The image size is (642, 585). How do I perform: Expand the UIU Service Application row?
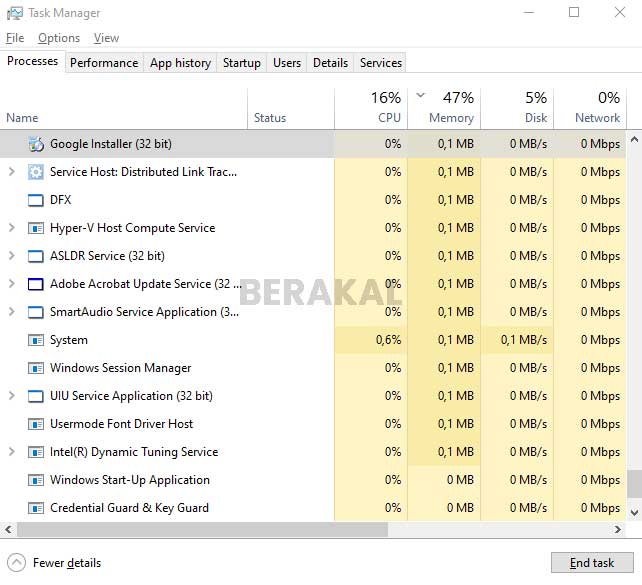[x=12, y=396]
